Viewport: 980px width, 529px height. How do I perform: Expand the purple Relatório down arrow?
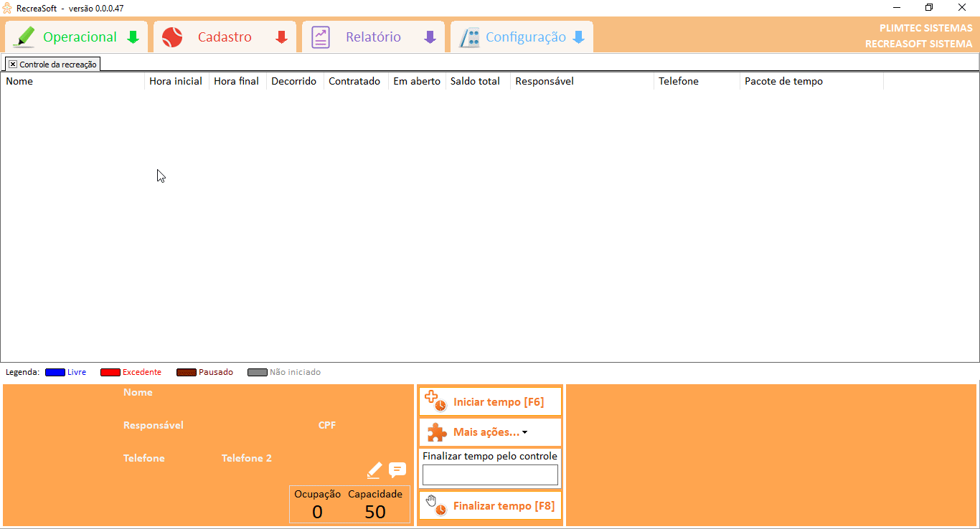pyautogui.click(x=430, y=37)
